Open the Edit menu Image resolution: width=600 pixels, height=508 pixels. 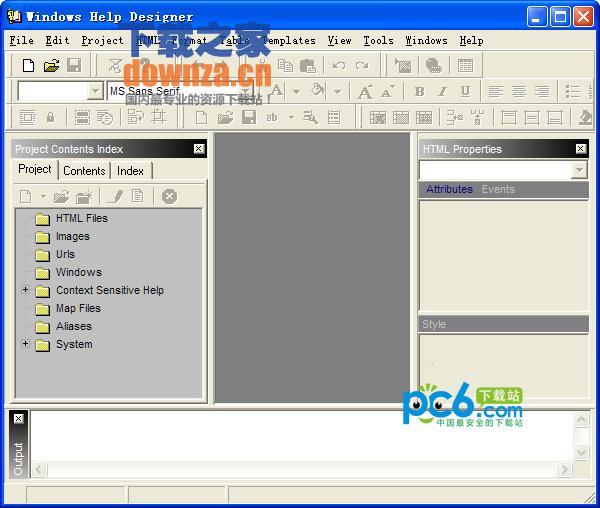57,40
